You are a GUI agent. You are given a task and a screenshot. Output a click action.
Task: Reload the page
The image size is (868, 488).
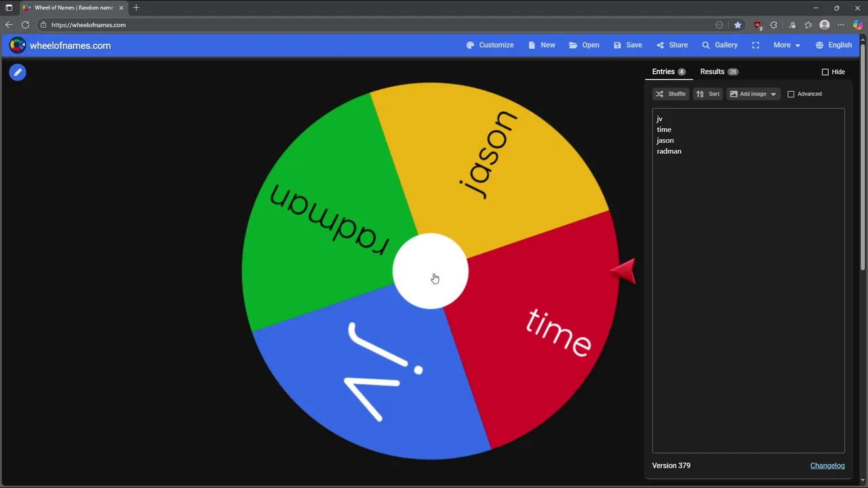point(25,25)
